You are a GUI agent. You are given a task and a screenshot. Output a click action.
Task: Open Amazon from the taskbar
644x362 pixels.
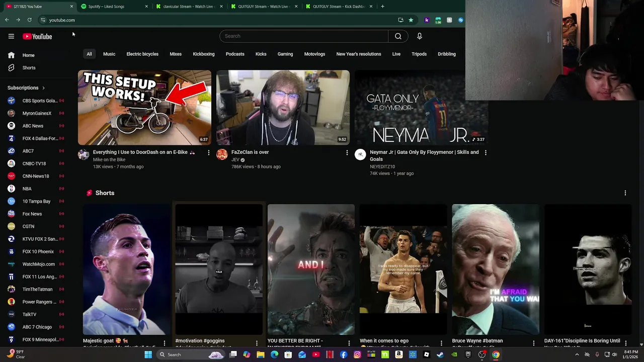point(399,355)
